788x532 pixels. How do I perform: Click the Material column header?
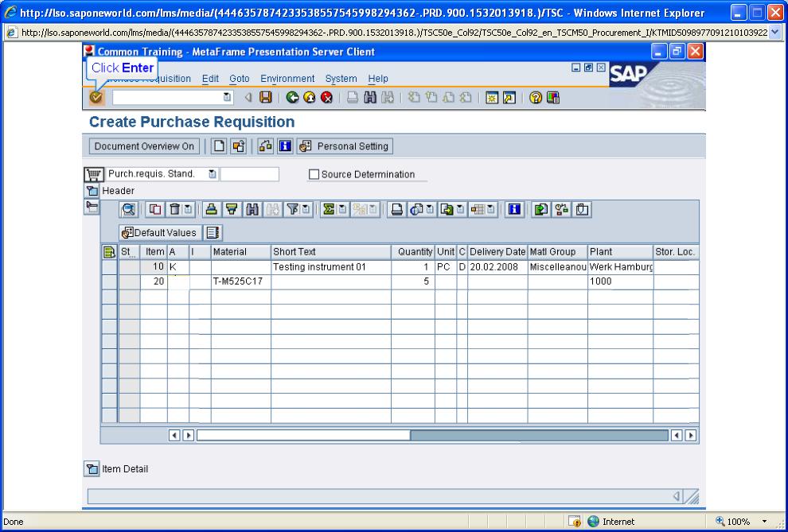point(240,252)
